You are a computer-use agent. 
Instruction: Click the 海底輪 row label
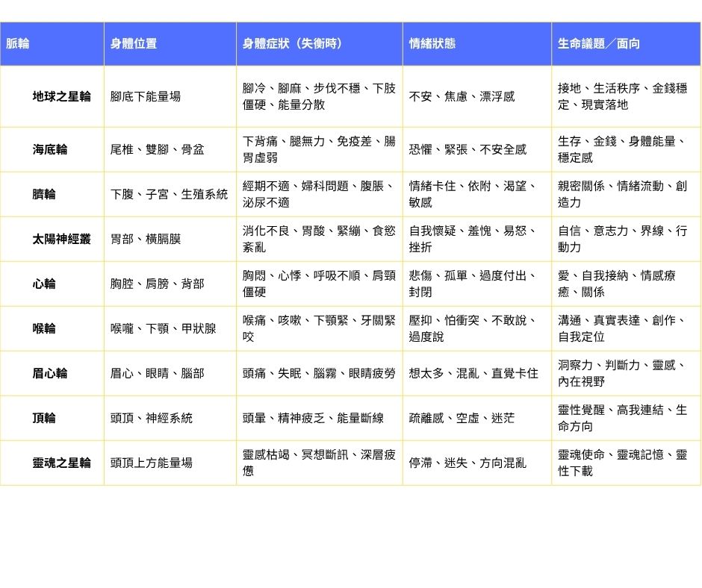49,149
